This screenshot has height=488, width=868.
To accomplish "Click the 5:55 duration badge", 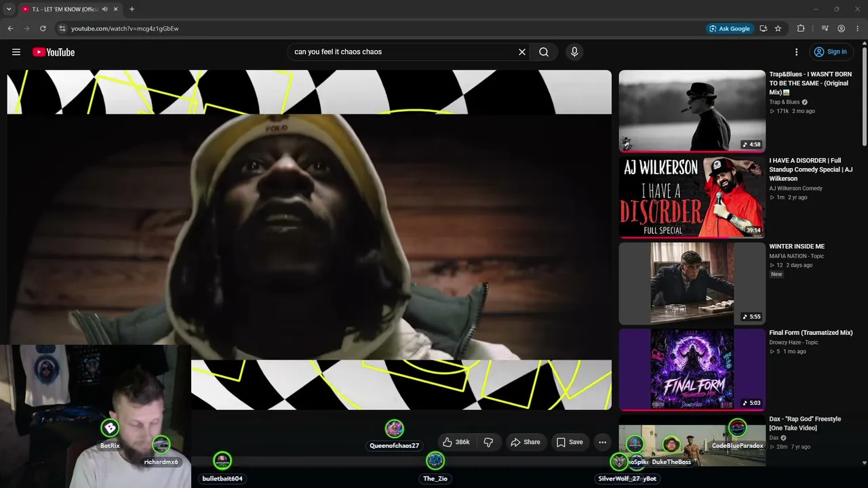I will [x=751, y=317].
